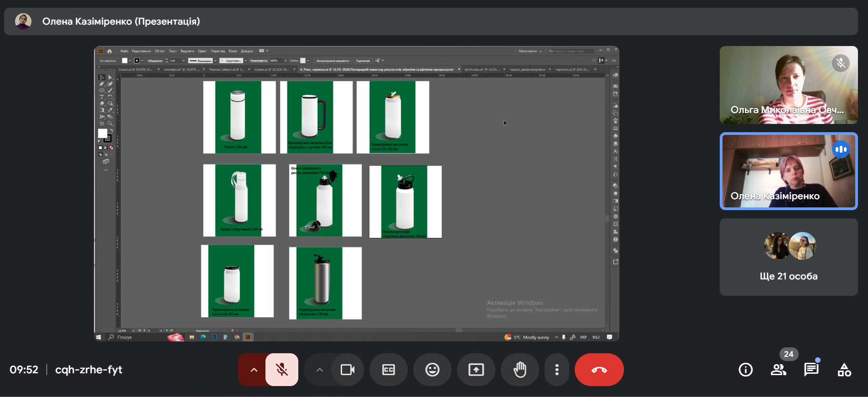Viewport: 868px width, 397px height.
Task: Expand video settings arrow
Action: point(320,370)
